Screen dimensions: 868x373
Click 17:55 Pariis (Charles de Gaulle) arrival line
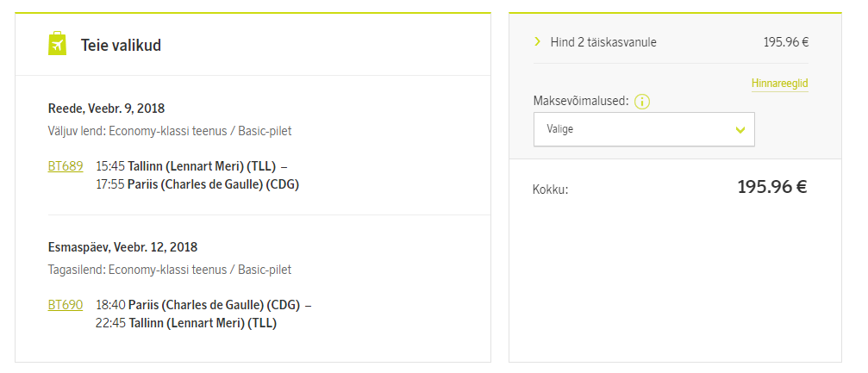(197, 185)
